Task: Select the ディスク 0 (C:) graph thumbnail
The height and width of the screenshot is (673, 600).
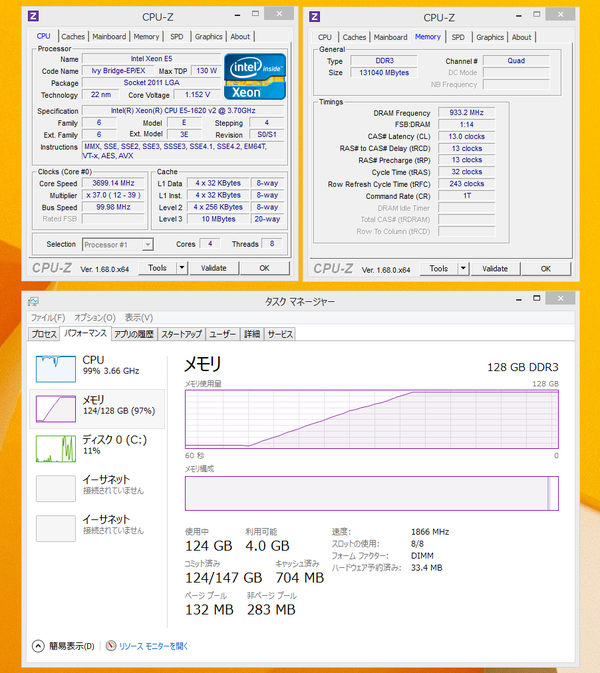Action: (56, 449)
